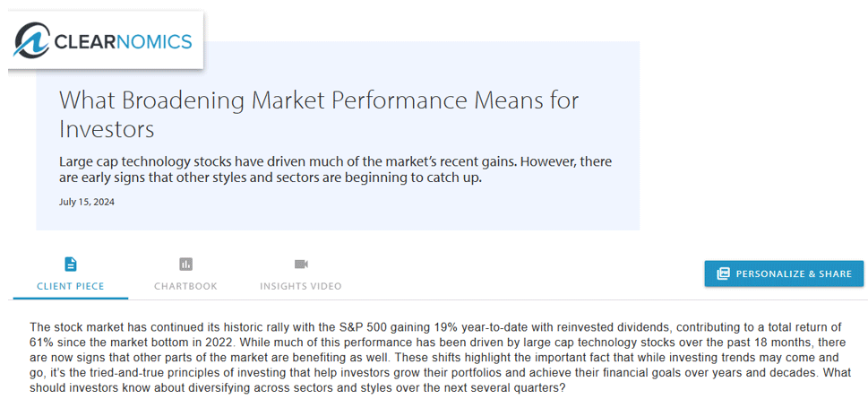Click the headline "What Broadening Market Performance Means"
Screen dimensions: 868x399
(x=295, y=100)
